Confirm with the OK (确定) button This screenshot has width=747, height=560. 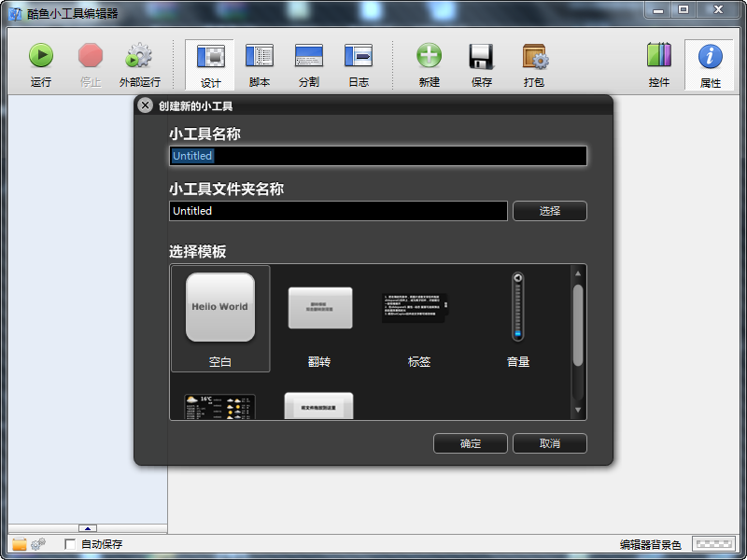tap(471, 443)
